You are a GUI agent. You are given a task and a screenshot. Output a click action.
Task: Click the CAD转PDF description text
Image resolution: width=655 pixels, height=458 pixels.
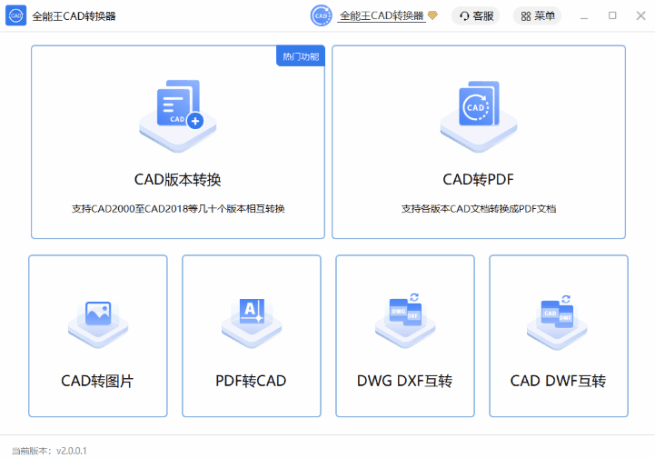478,209
